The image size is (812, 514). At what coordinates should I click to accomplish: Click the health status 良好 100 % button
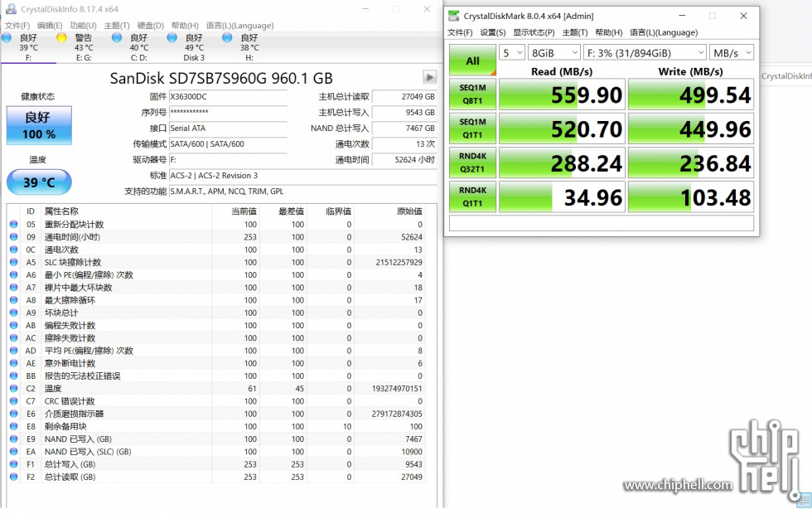tap(39, 125)
